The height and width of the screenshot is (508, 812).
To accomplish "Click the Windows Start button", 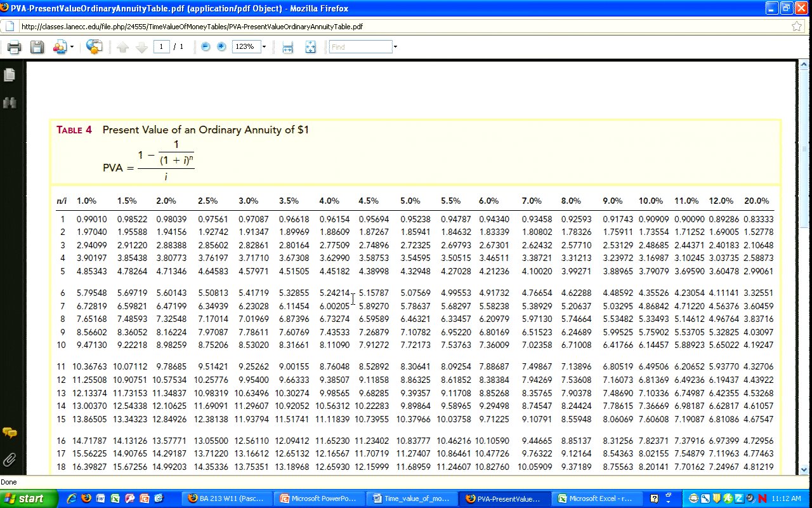I will pyautogui.click(x=23, y=498).
